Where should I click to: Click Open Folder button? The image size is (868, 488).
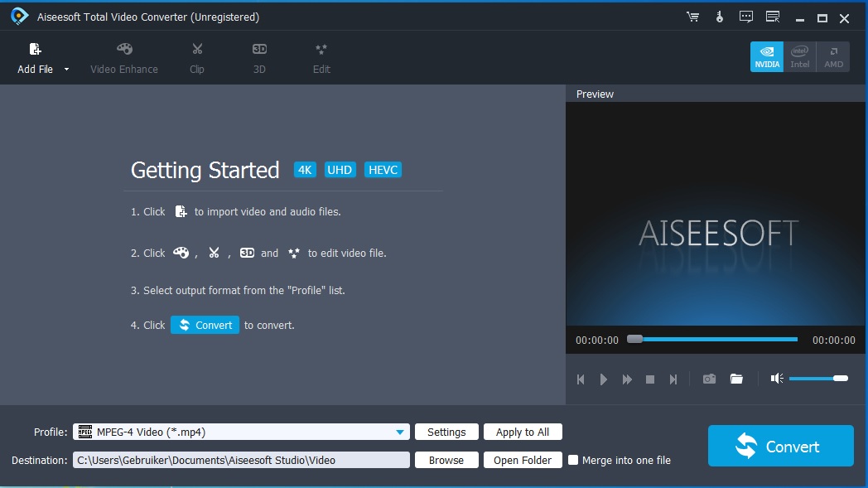coord(523,461)
